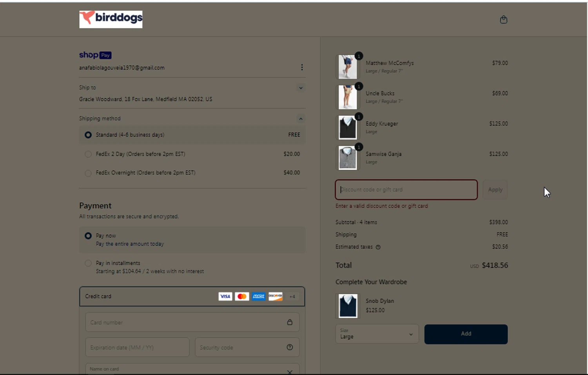Click the Expiration date input field
Screen dimensions: 588x375
click(x=138, y=348)
